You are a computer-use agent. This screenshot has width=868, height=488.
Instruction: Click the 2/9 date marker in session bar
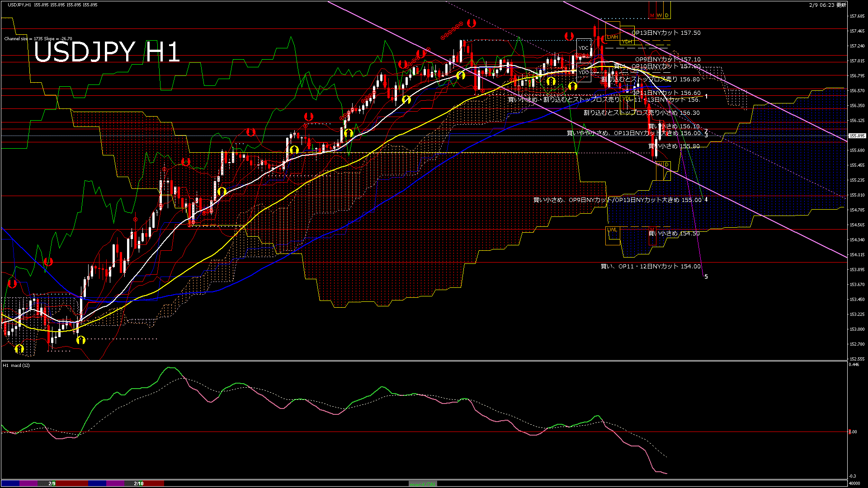click(52, 483)
